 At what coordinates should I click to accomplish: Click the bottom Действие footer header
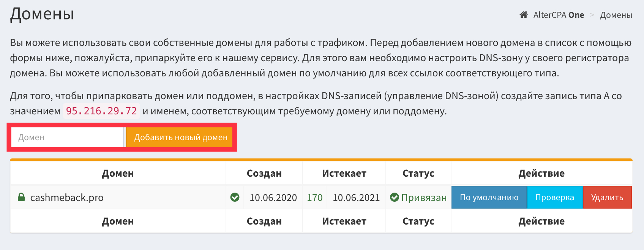click(541, 221)
